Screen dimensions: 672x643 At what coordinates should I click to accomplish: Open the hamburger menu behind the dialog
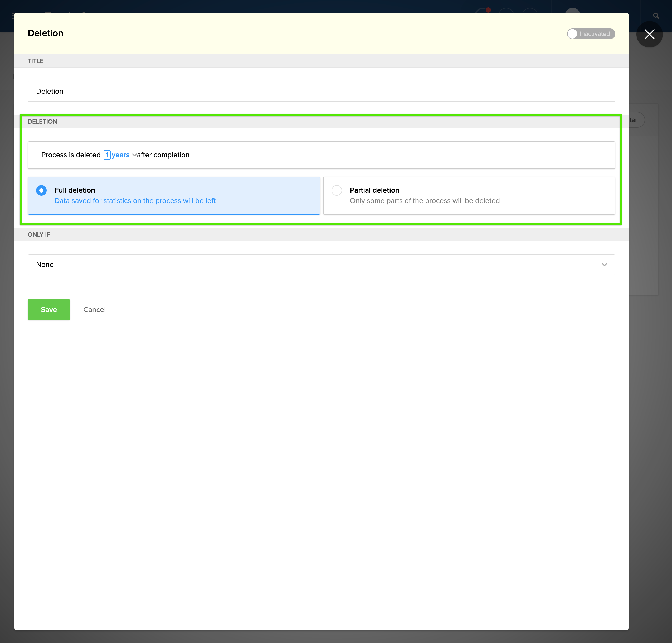pyautogui.click(x=13, y=16)
